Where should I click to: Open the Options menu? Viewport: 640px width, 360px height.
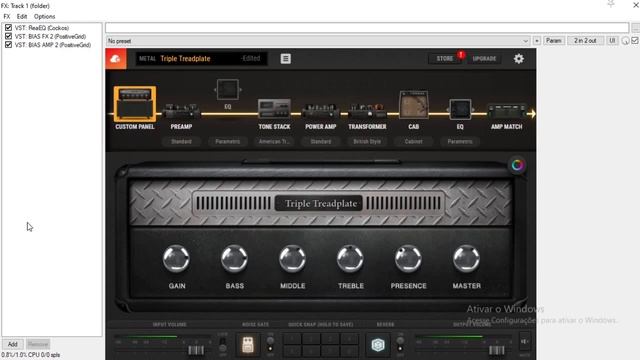(x=44, y=16)
